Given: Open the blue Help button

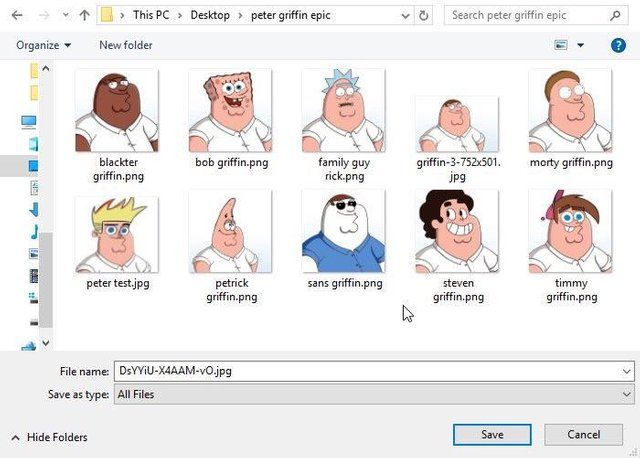Looking at the screenshot, I should [618, 45].
